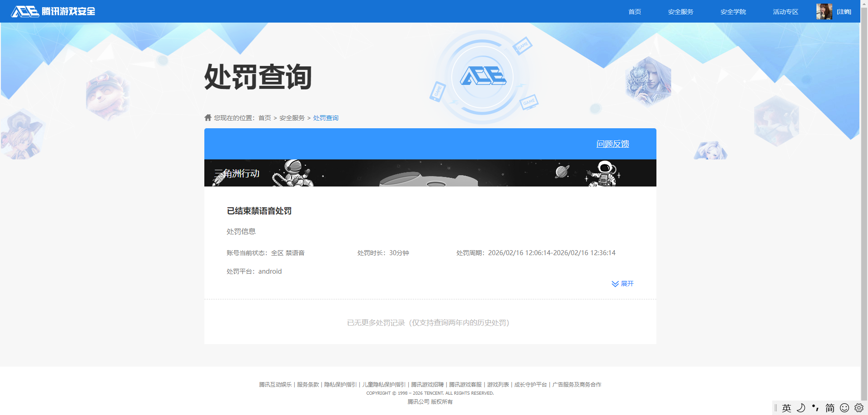Open the 问题反馈 feedback link
868x415 pixels.
pos(613,144)
